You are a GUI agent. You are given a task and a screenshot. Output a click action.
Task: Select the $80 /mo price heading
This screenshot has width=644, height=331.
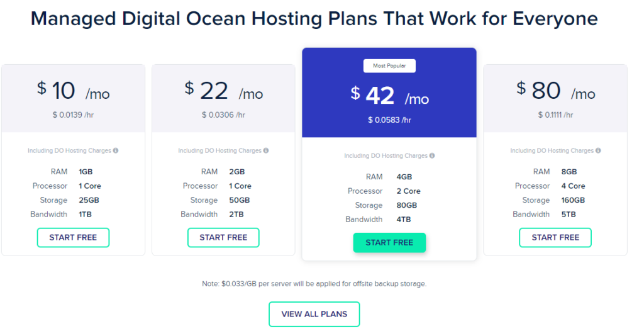point(555,91)
